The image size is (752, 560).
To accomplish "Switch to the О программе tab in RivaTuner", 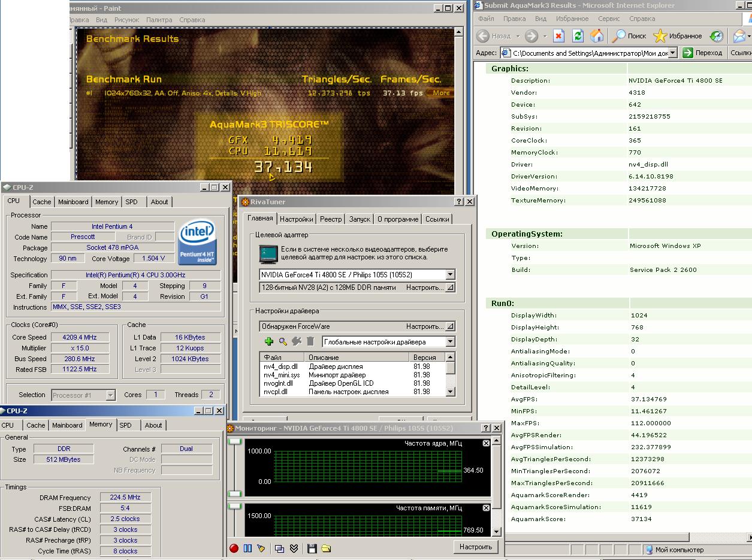I will [398, 219].
